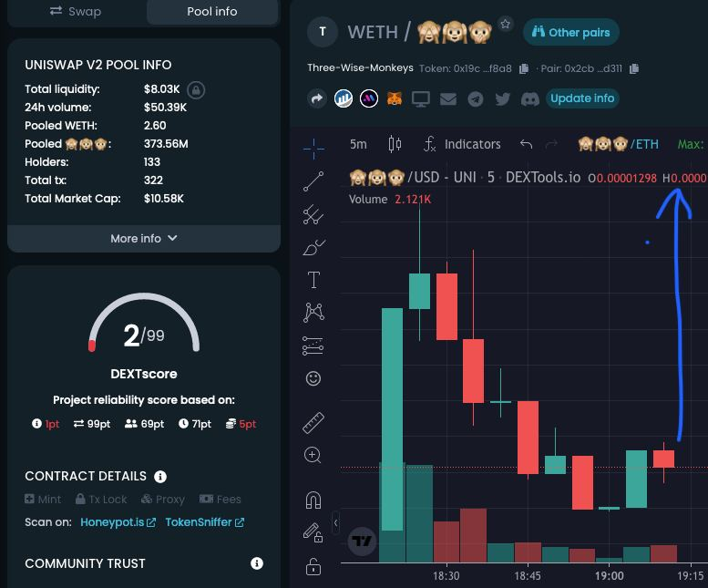Open Other pairs button

point(570,32)
